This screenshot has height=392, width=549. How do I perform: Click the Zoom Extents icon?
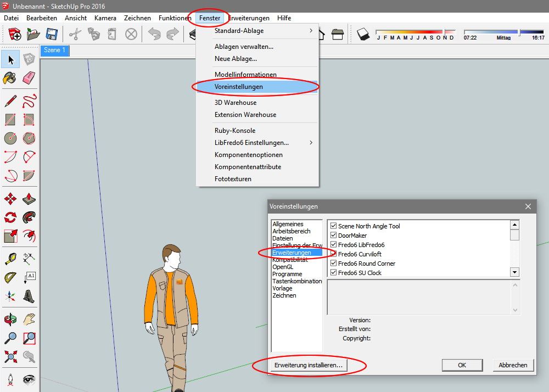click(x=10, y=356)
